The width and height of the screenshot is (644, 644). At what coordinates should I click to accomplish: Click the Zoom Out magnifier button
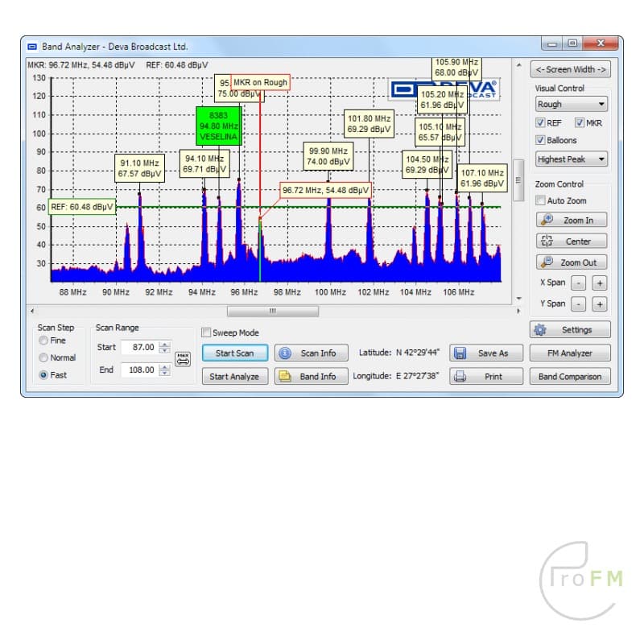[x=571, y=262]
